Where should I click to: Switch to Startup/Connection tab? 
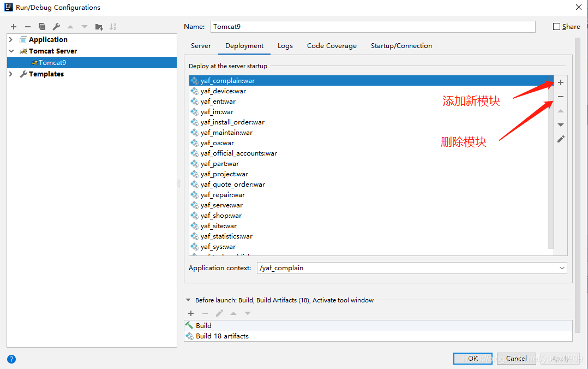tap(401, 46)
